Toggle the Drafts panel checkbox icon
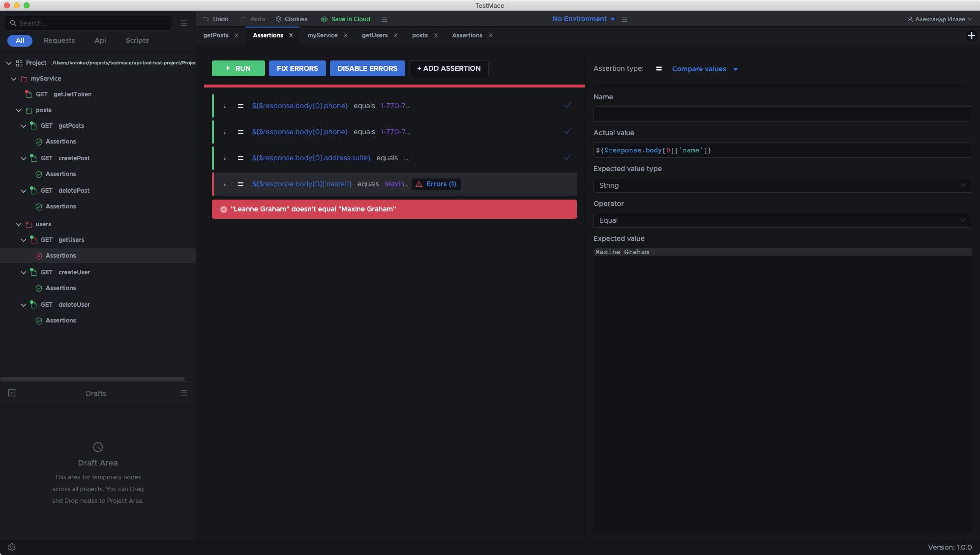 (12, 393)
